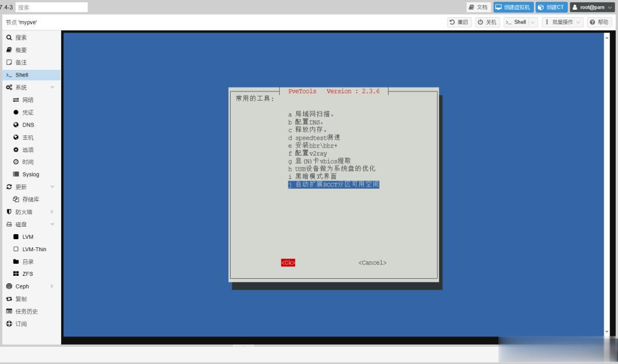Collapse the 磁盘 section arrow
Screen dimensions: 618x364
[53, 224]
